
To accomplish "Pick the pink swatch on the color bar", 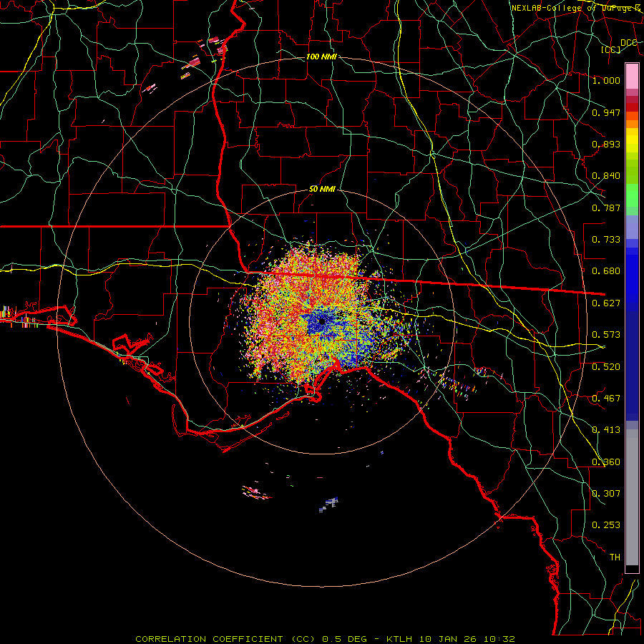I will click(x=632, y=76).
